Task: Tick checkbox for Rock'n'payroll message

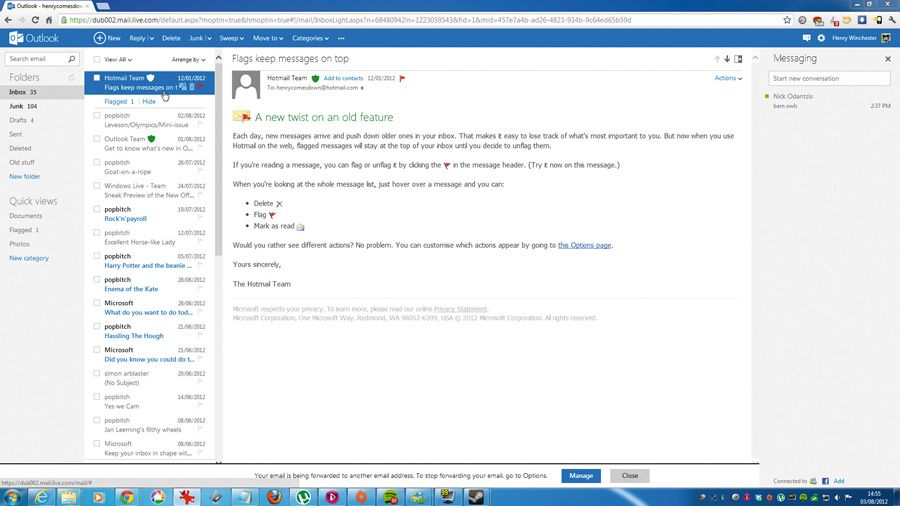Action: click(96, 209)
